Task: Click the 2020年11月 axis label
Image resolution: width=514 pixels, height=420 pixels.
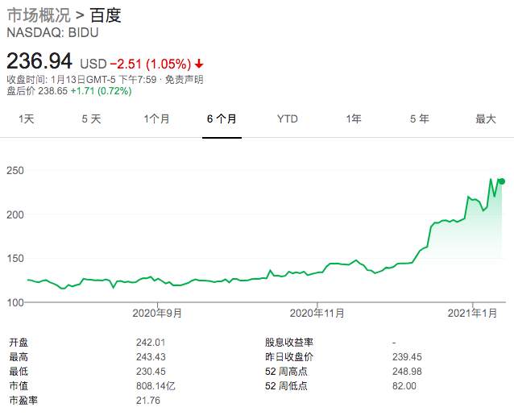Action: 317,313
